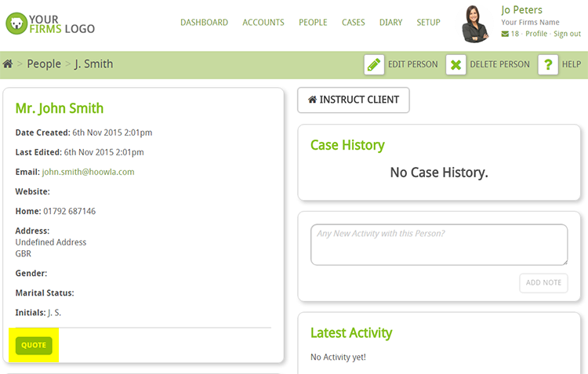Click the Latest Activity heading
Image resolution: width=588 pixels, height=374 pixels.
click(x=351, y=333)
